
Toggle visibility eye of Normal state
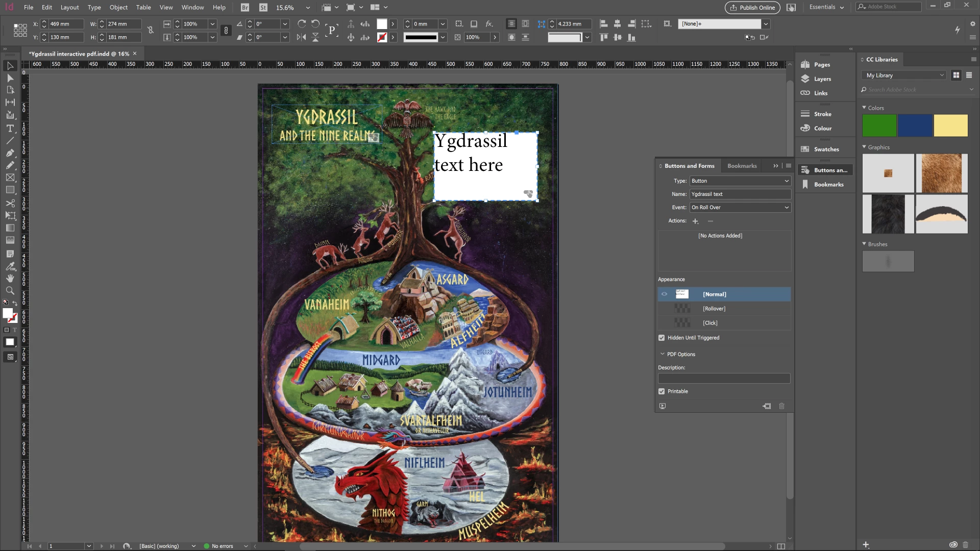(x=664, y=294)
